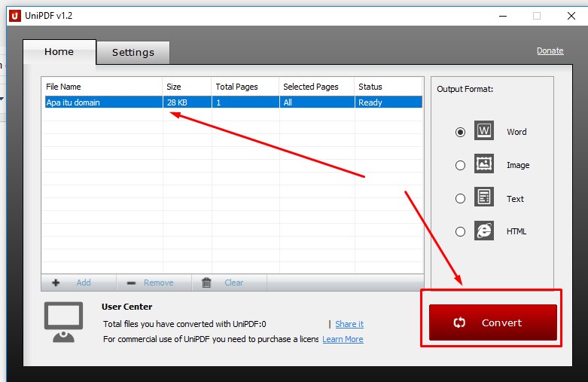Click the Text format icon
Screen dimensions: 588x382
pyautogui.click(x=484, y=197)
